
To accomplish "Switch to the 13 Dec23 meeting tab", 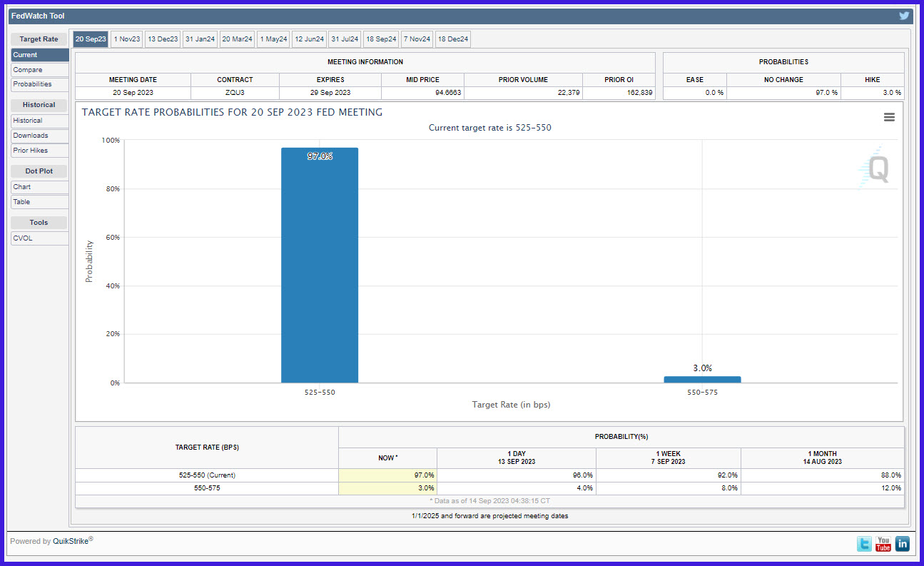I will pos(163,39).
